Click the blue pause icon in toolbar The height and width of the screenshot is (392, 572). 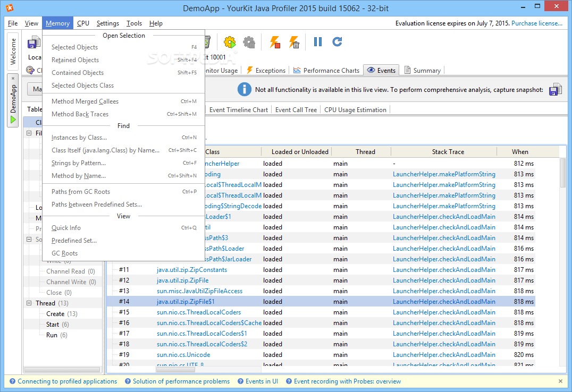click(x=318, y=42)
